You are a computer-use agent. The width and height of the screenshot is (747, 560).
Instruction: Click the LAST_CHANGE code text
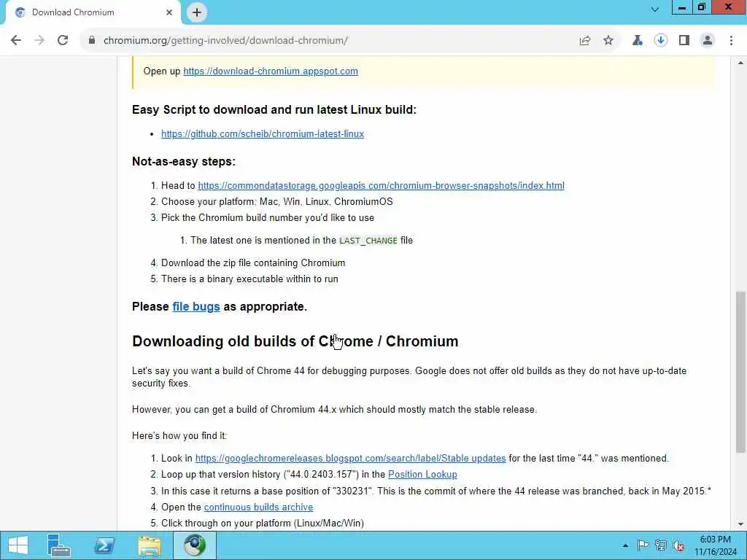368,241
